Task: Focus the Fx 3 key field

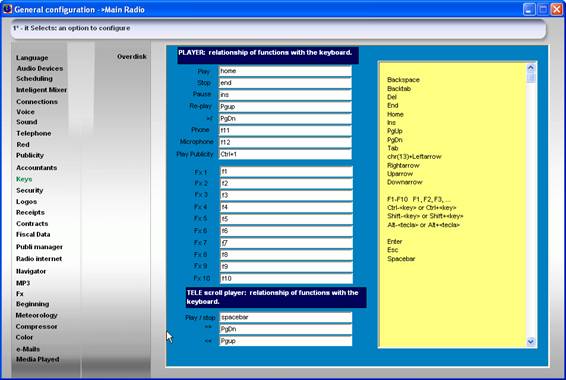Action: click(286, 195)
